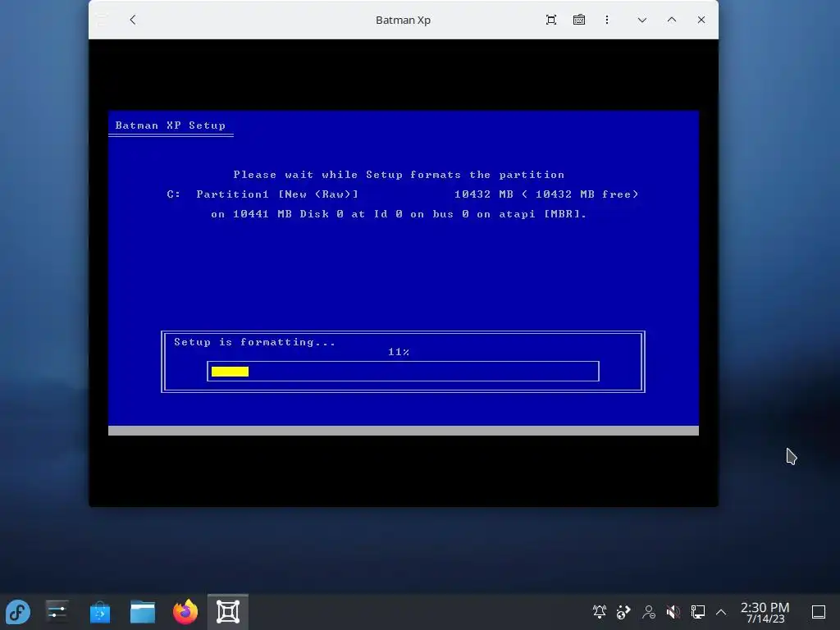Open System Settings from the taskbar
This screenshot has height=630, width=840.
[x=57, y=612]
